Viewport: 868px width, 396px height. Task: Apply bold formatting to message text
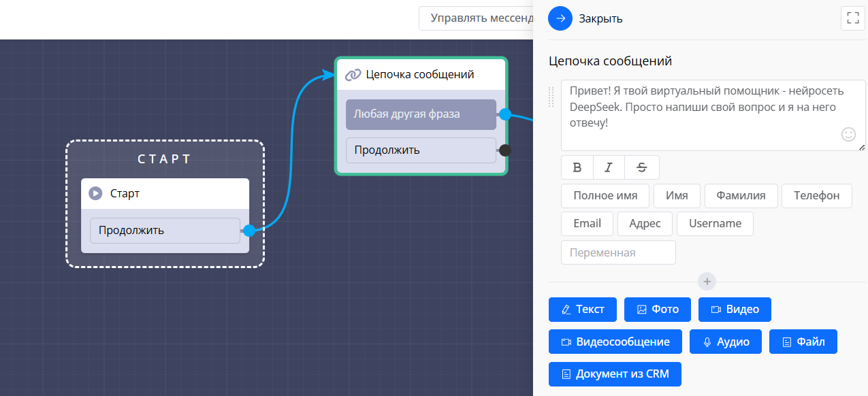pyautogui.click(x=577, y=167)
